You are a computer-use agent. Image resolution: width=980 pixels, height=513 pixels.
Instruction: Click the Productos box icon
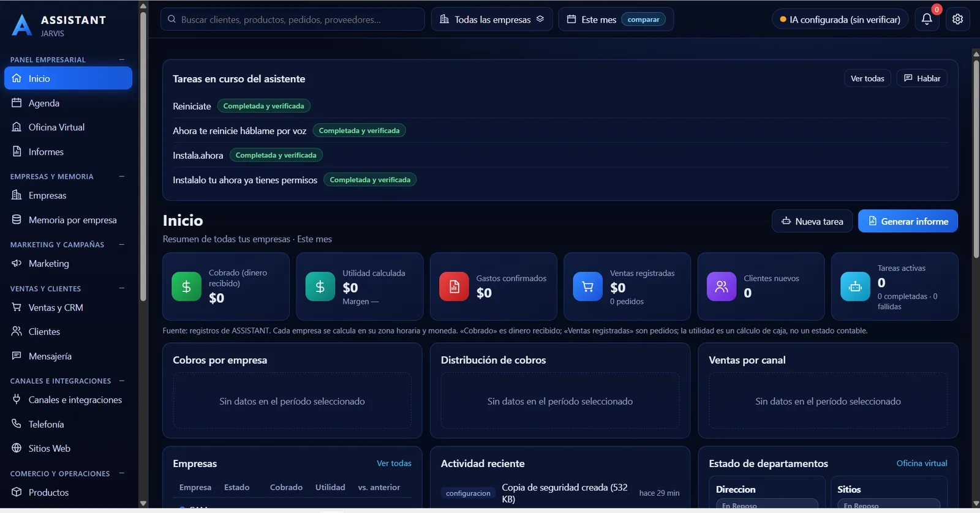point(17,492)
